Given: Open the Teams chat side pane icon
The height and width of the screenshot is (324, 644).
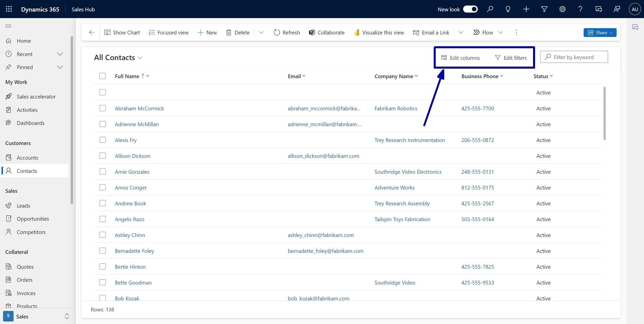Looking at the screenshot, I should coord(635,27).
